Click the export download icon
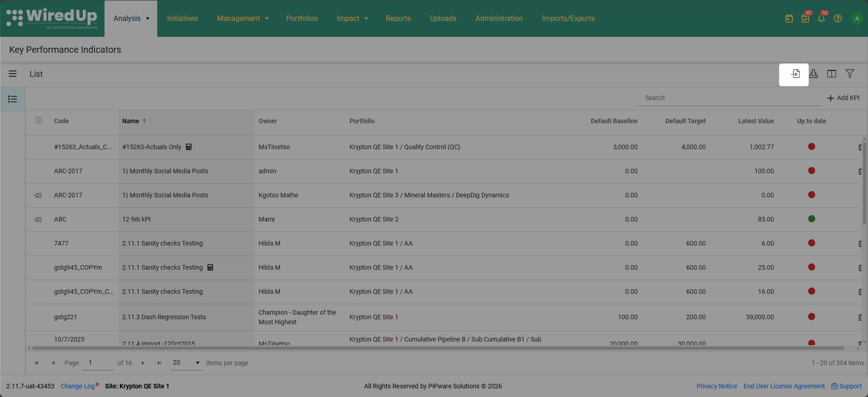This screenshot has width=868, height=397. pos(813,74)
